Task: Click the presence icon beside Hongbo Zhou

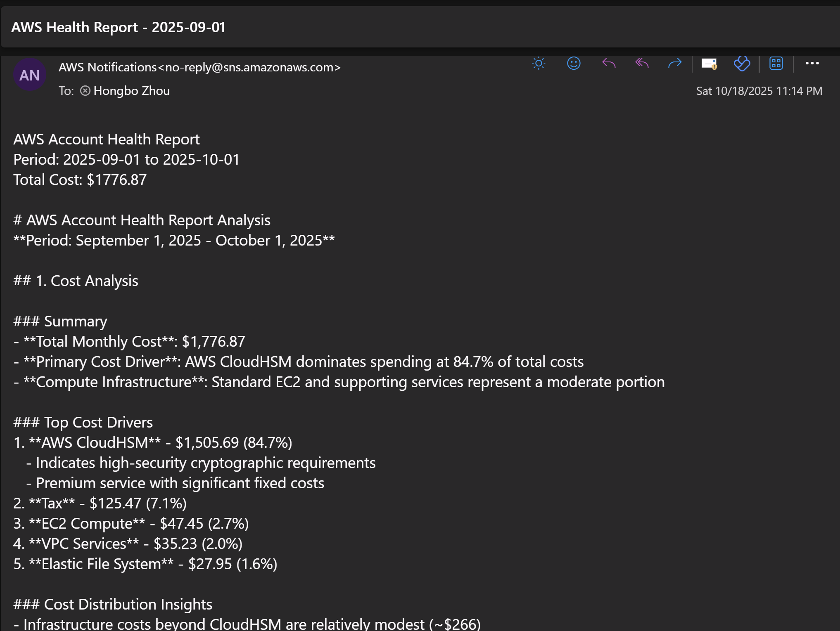Action: point(85,91)
